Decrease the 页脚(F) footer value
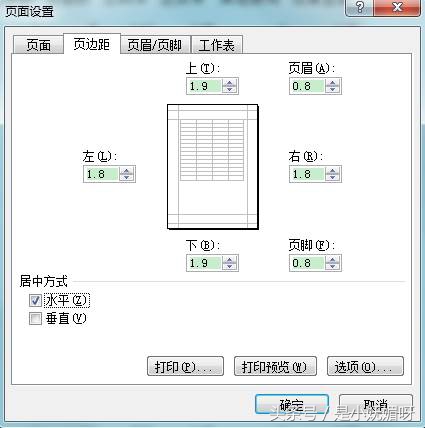Screen dimensions: 425x428 pyautogui.click(x=333, y=267)
